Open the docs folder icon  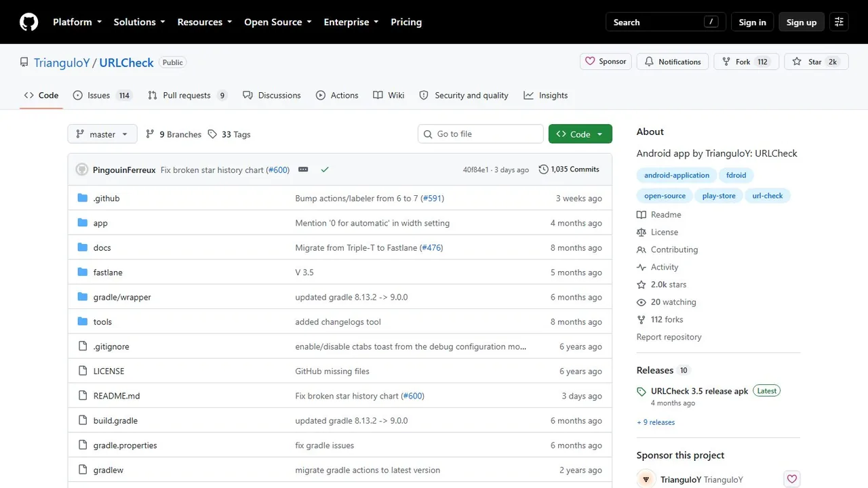[83, 247]
